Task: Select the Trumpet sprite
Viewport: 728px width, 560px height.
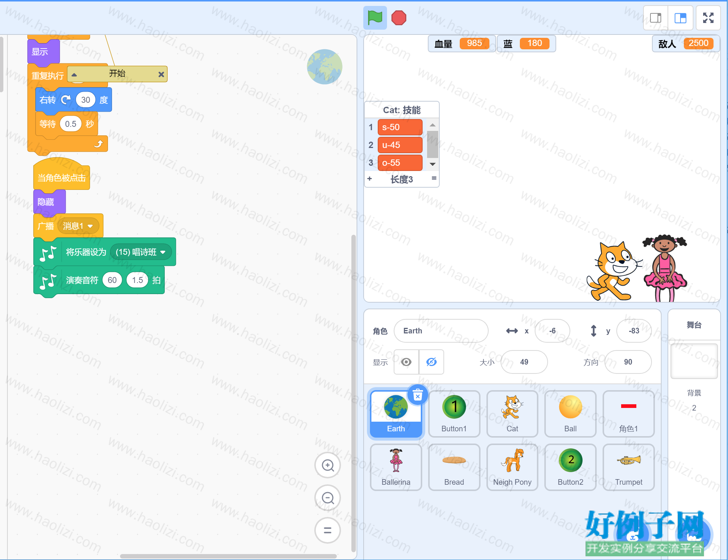Action: (x=629, y=467)
